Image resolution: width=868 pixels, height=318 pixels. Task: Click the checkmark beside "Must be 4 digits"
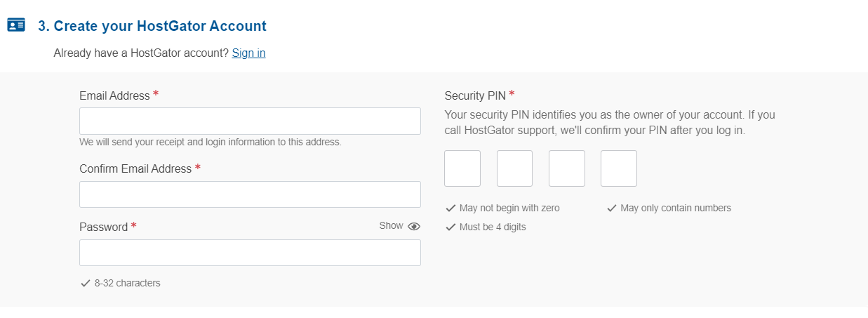pyautogui.click(x=450, y=227)
